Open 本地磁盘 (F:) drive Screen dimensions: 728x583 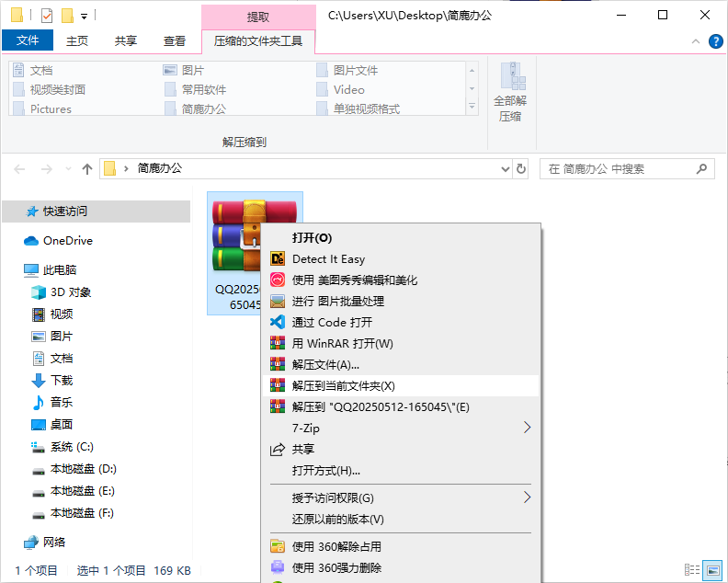click(x=73, y=513)
